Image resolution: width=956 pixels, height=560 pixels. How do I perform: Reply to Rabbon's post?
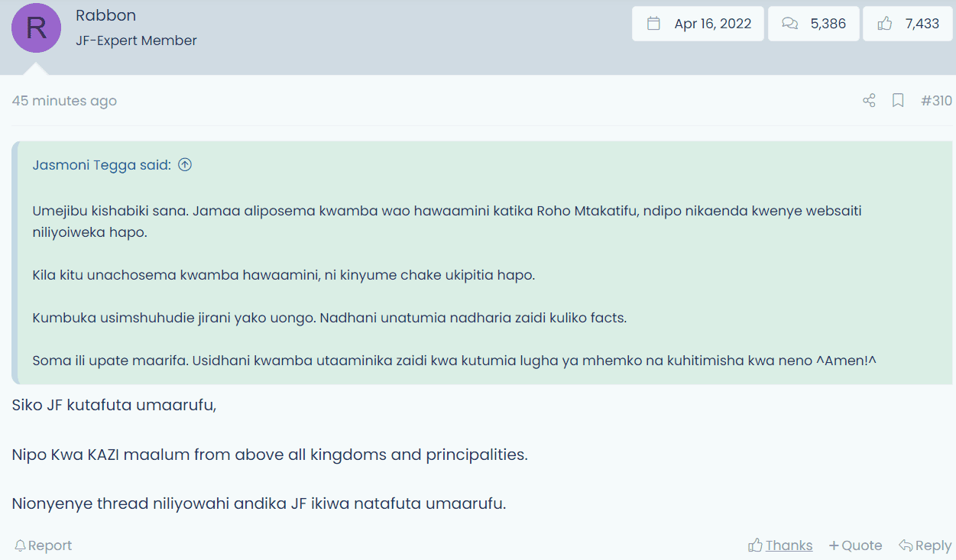[925, 545]
